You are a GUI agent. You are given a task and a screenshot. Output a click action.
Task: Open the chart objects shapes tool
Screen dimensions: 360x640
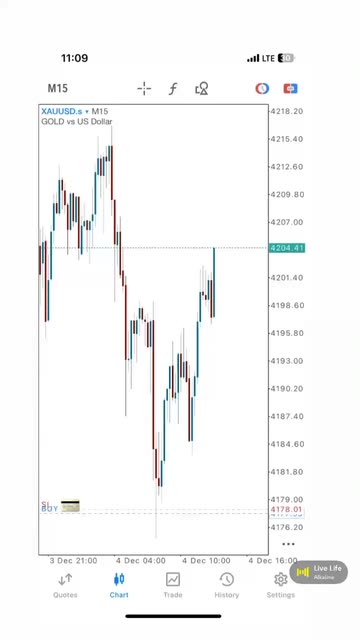(x=202, y=89)
